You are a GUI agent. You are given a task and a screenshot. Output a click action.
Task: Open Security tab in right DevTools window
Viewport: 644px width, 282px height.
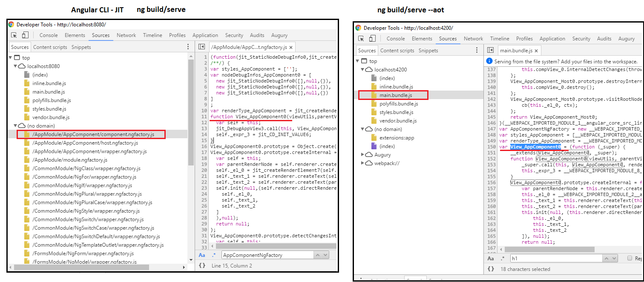pyautogui.click(x=581, y=39)
